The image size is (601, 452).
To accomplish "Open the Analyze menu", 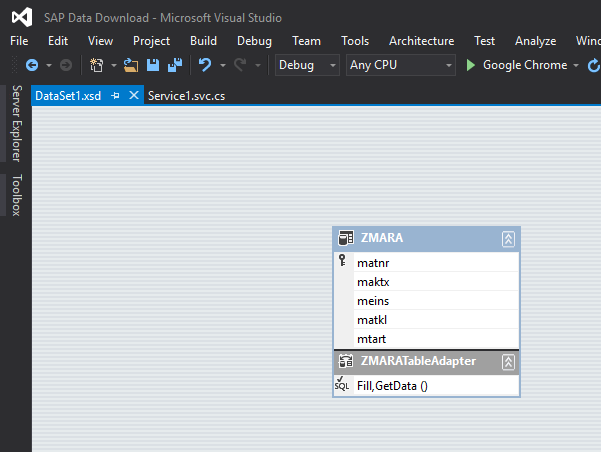I will tap(535, 41).
